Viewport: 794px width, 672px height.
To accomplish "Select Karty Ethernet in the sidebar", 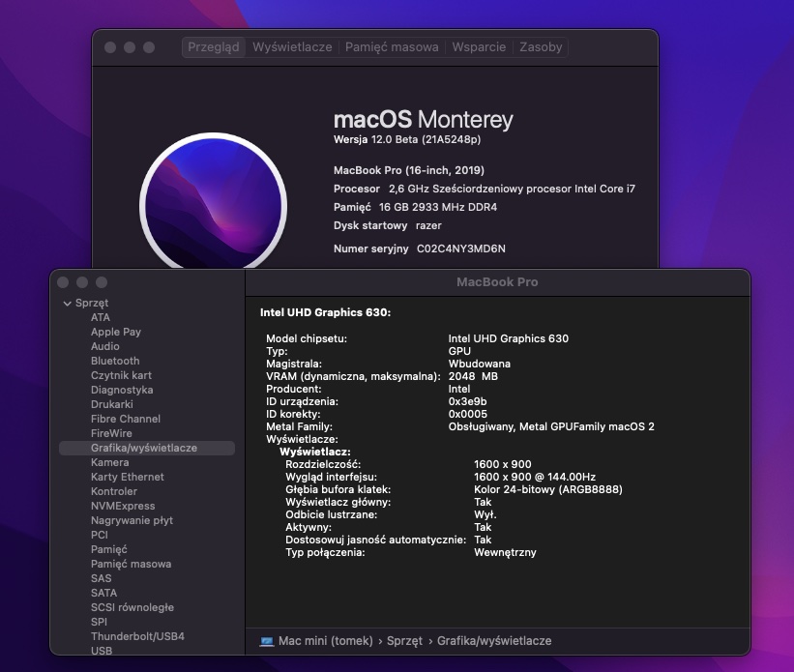I will coord(128,477).
